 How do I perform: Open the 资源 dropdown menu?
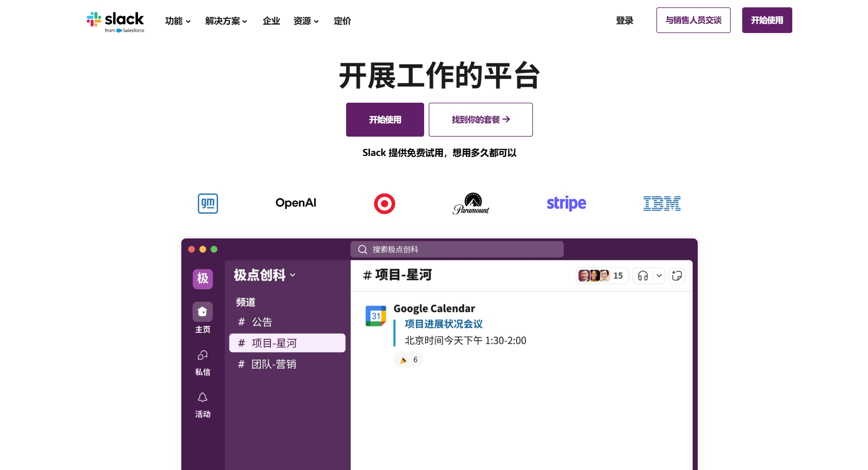pos(306,21)
